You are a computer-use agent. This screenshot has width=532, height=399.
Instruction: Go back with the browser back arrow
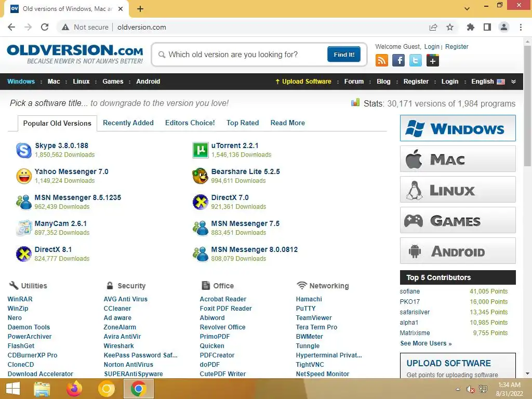(11, 27)
